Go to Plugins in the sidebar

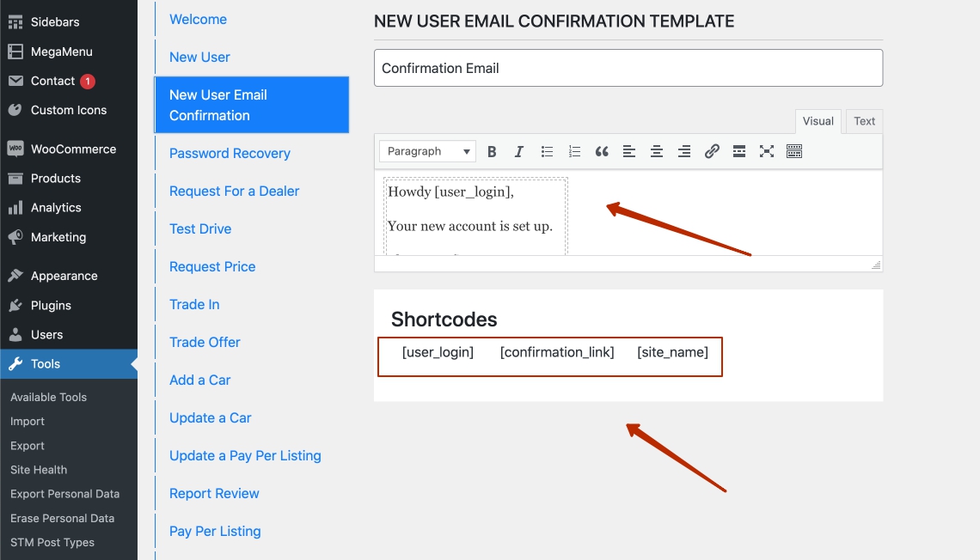coord(51,306)
